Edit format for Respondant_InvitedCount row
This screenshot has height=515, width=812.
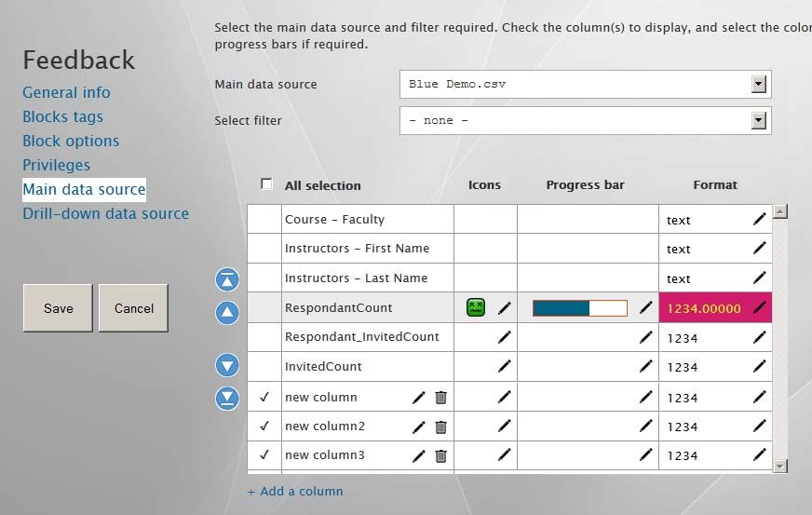pos(759,337)
